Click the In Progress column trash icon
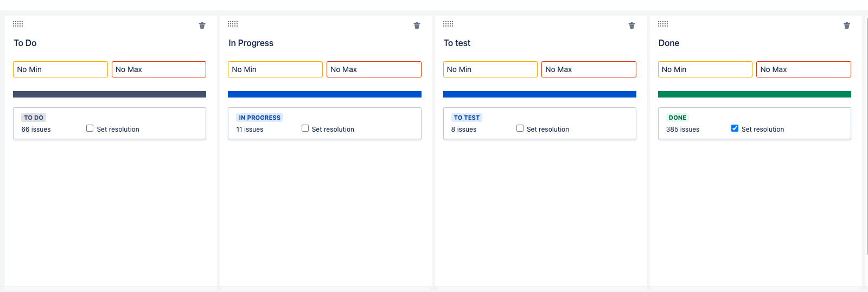 (x=417, y=25)
